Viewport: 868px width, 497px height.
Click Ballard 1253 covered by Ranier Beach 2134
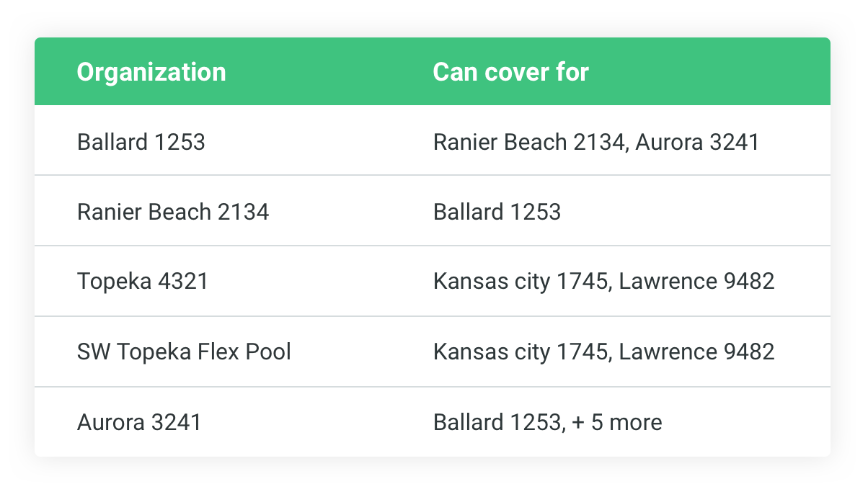[x=497, y=212]
